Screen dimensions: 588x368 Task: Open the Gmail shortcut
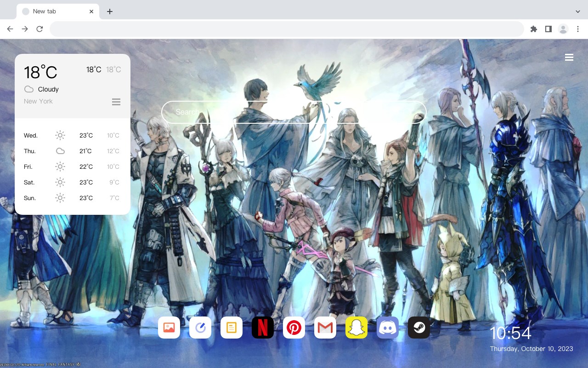click(x=325, y=328)
